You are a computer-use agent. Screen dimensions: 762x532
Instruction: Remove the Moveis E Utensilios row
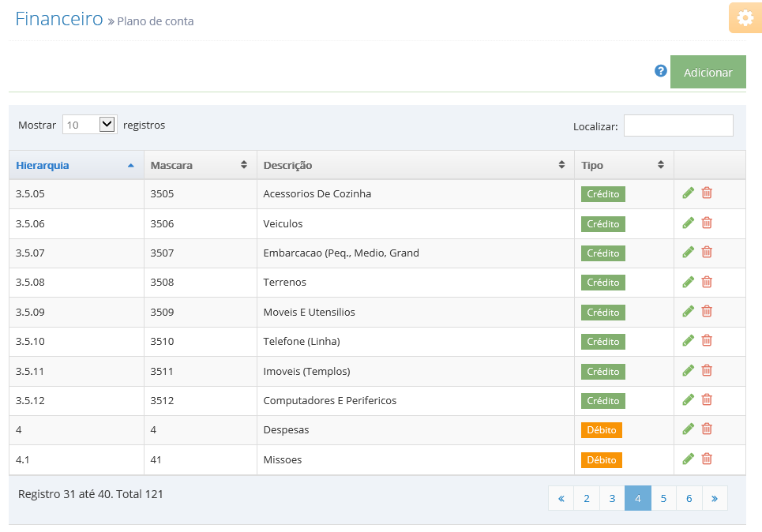(x=707, y=312)
